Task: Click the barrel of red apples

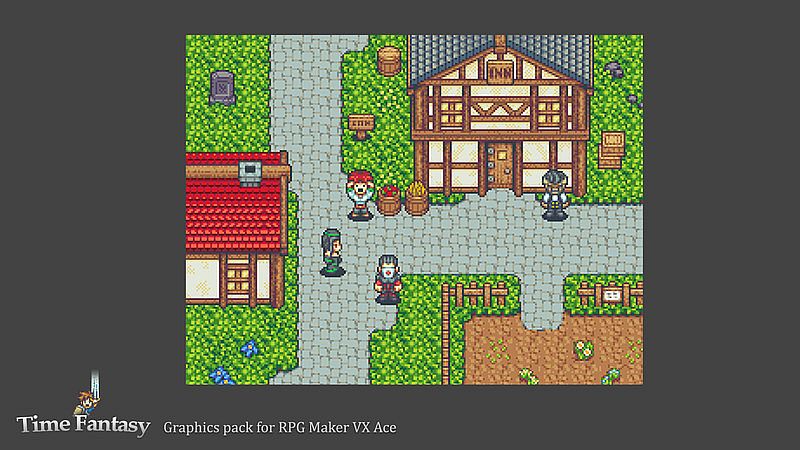Action: [389, 200]
